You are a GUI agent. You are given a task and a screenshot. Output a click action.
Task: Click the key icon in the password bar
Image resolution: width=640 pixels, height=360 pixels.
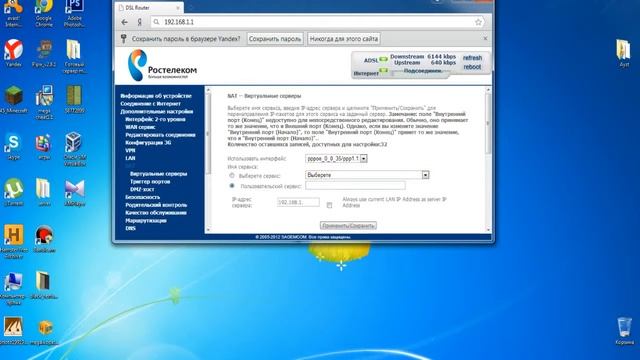(124, 39)
